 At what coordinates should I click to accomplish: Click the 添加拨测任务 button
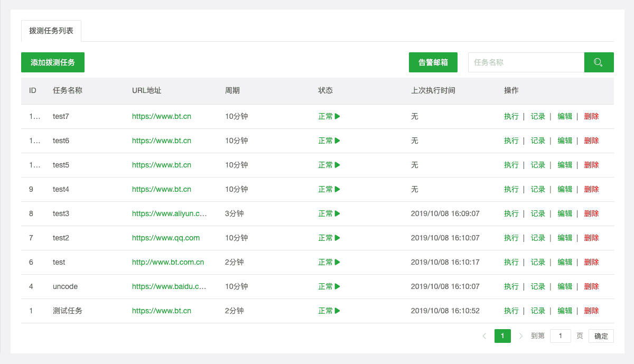pos(52,62)
